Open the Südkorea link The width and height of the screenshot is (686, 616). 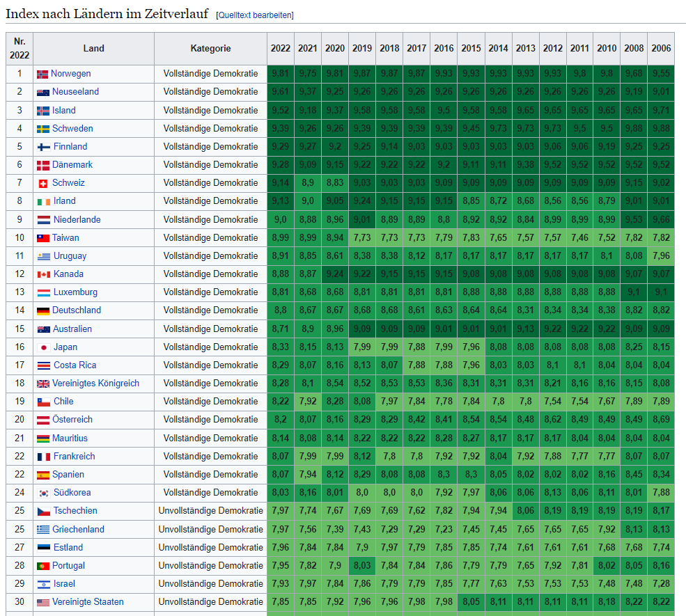click(72, 493)
